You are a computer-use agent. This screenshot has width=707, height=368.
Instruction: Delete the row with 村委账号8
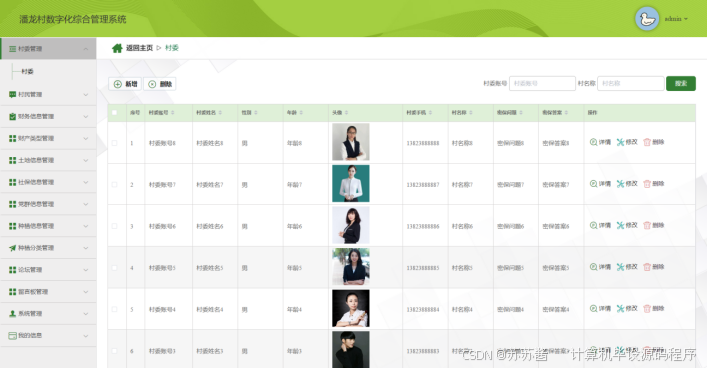tap(654, 142)
